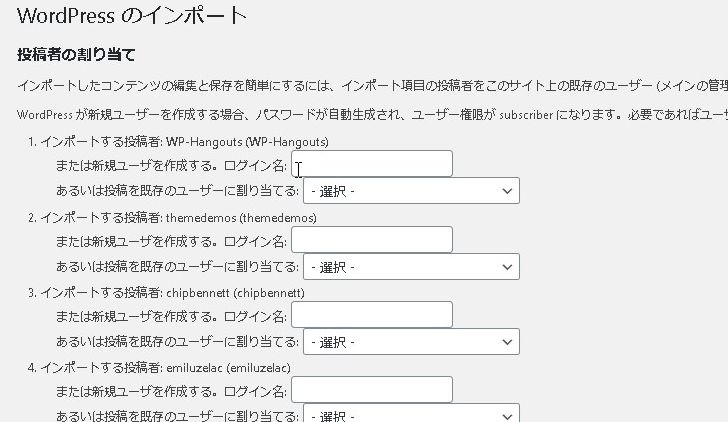Open the chipbennett existing user select box
Viewport: 728px width, 422px height.
pos(411,342)
